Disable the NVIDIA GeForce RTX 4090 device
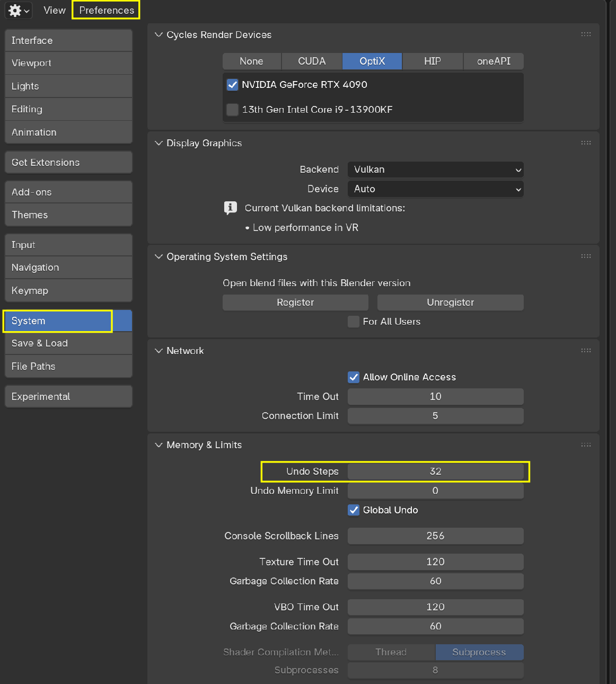 point(232,85)
